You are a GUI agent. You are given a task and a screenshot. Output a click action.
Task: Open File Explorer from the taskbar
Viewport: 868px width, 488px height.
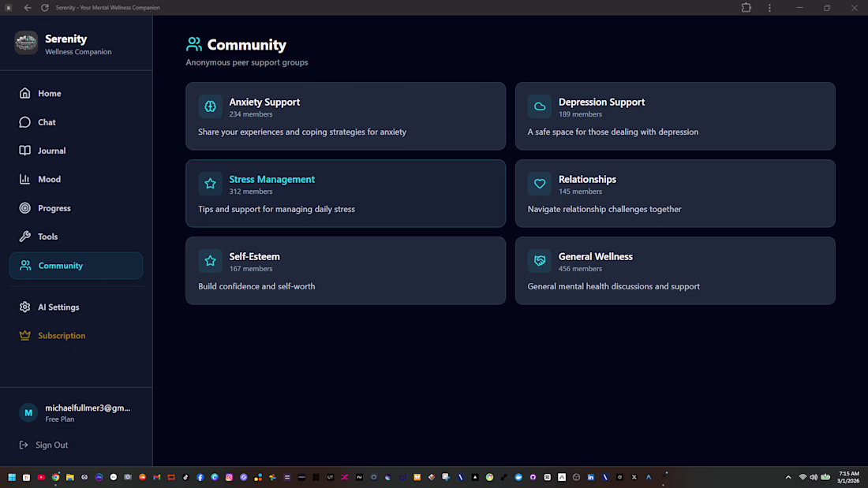(70, 477)
